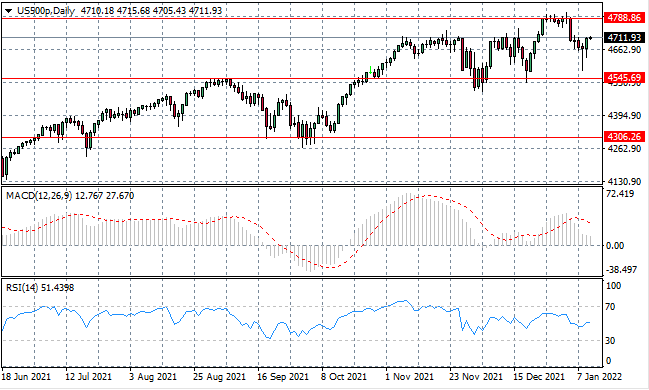
Task: Click the RSI scale value 70
Action: coord(610,307)
